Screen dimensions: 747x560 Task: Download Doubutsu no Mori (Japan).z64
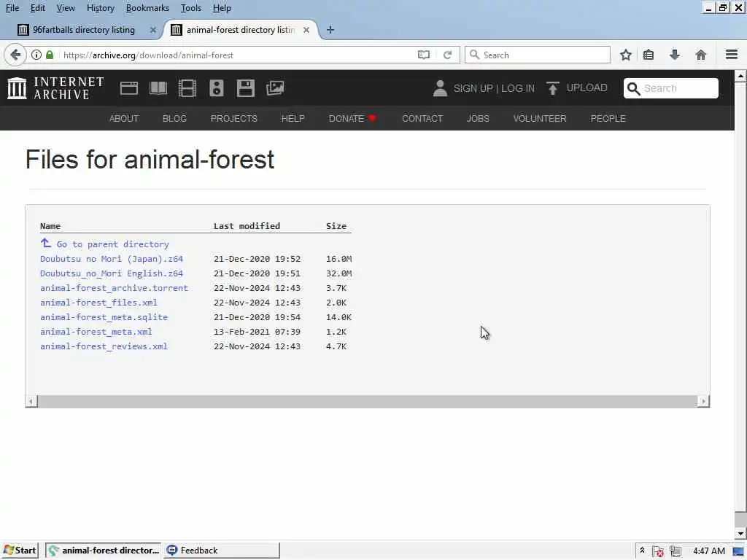click(112, 259)
